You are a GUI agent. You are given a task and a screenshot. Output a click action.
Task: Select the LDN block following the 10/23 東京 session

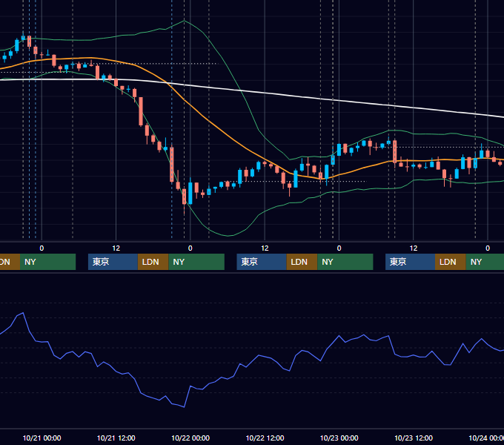(x=451, y=262)
